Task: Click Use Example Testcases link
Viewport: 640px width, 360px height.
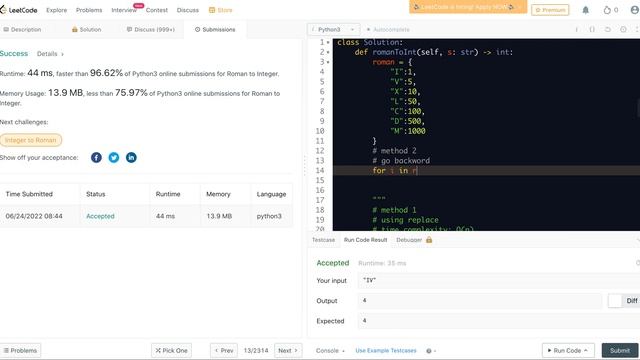Action: pos(386,351)
